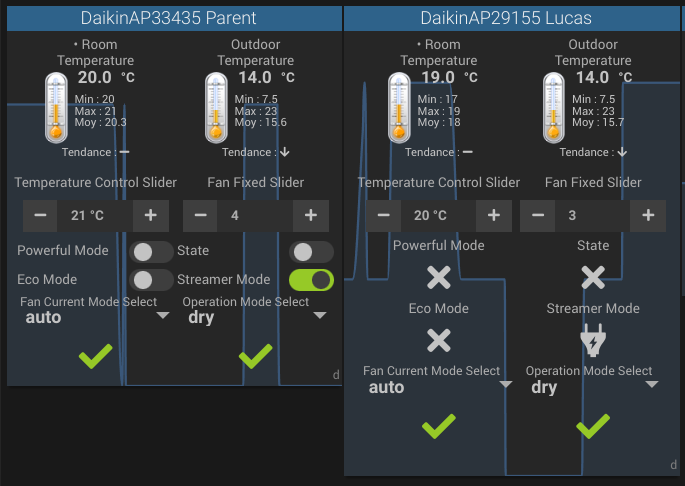Click Lucas operation mode green checkmark

pyautogui.click(x=593, y=426)
